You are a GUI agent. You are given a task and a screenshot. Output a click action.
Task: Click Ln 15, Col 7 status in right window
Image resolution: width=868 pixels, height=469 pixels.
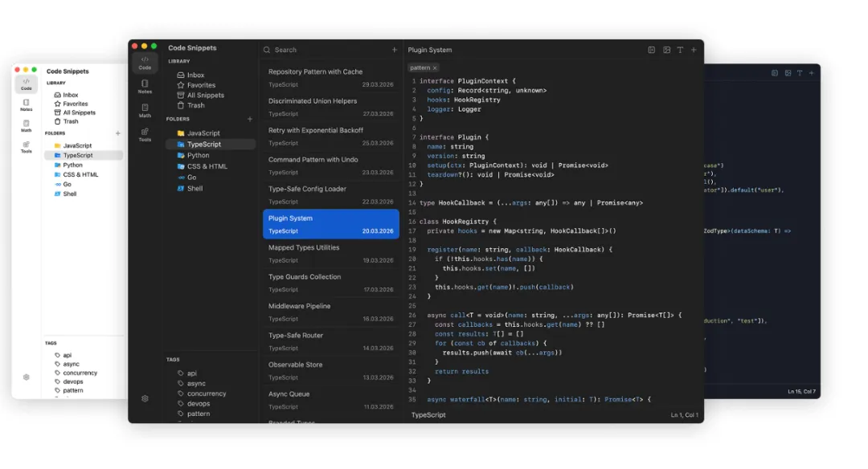pyautogui.click(x=801, y=392)
